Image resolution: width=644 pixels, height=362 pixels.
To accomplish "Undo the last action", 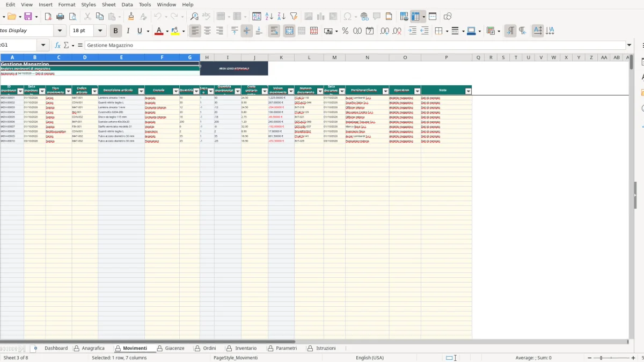I will (x=158, y=17).
